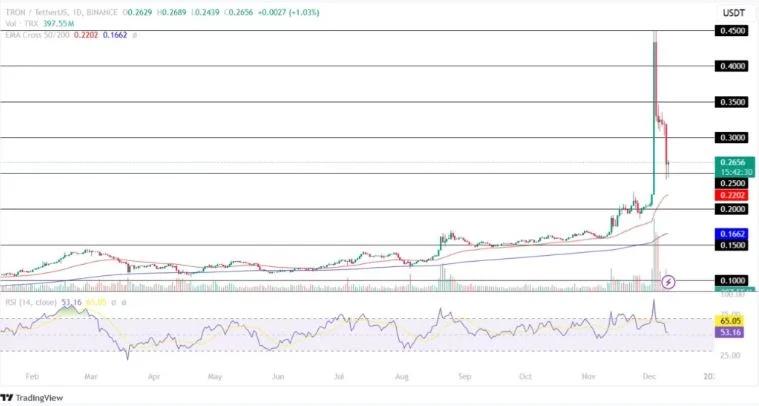Open the TradingView logo link

click(32, 398)
